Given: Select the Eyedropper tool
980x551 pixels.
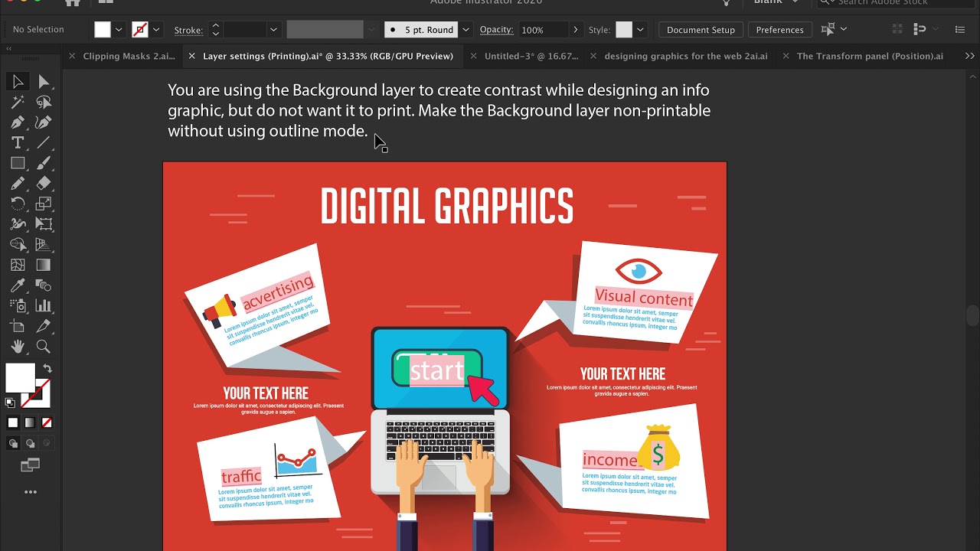Looking at the screenshot, I should click(x=18, y=285).
